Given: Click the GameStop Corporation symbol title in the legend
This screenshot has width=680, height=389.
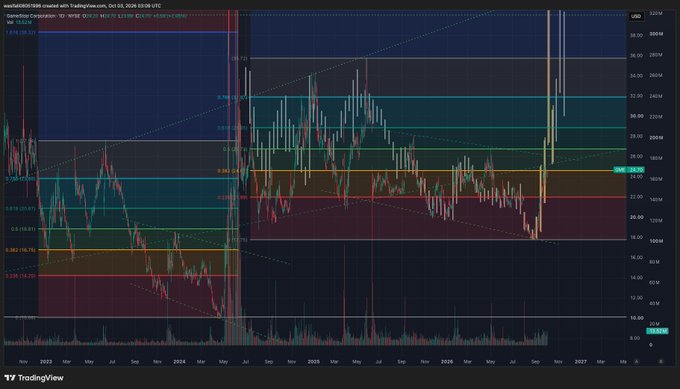Looking at the screenshot, I should [x=31, y=16].
